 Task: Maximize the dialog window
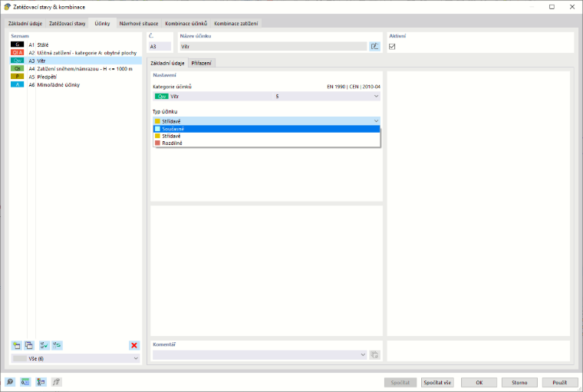[552, 7]
